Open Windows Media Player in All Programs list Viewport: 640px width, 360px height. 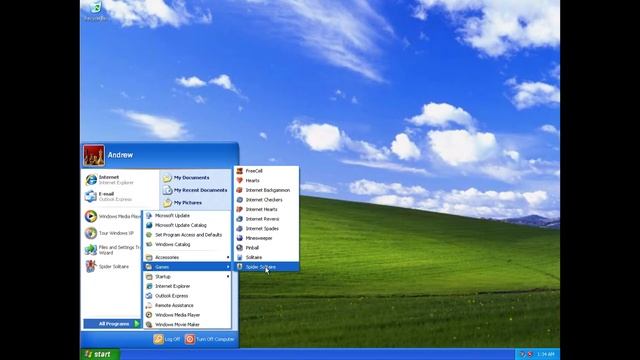point(187,315)
